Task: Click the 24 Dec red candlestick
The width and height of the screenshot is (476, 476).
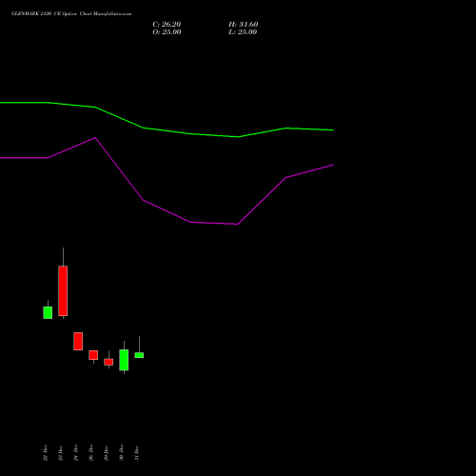Action: pos(78,341)
